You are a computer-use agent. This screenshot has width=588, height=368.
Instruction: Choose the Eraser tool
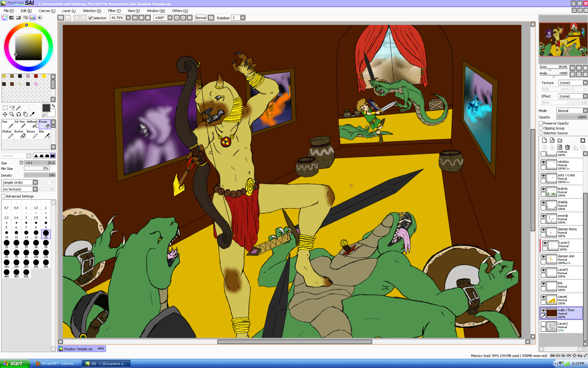(x=45, y=124)
